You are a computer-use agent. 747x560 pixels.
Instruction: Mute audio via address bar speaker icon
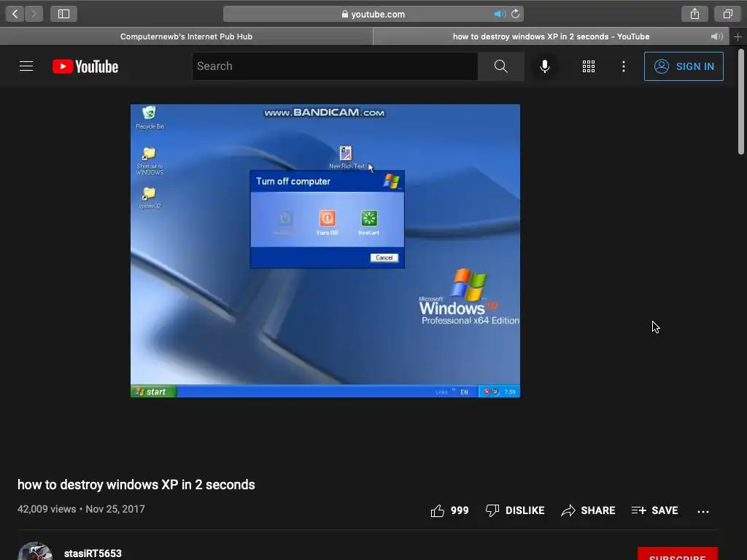pos(499,15)
